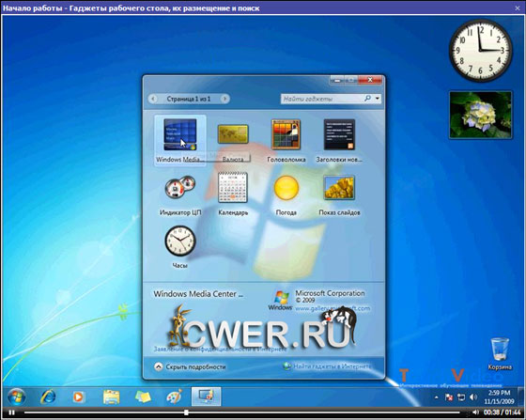Open the Windows Start menu orb
The width and height of the screenshot is (526, 420).
pyautogui.click(x=16, y=397)
